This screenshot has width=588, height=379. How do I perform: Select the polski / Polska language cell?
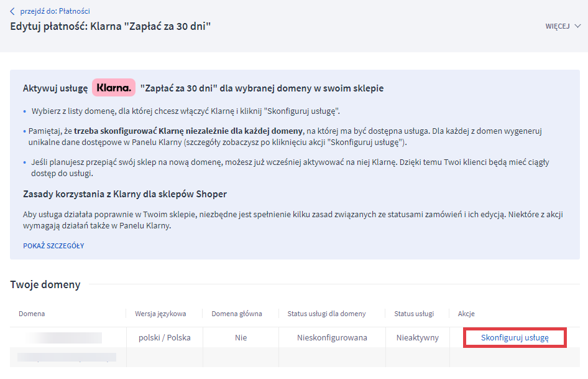[165, 338]
